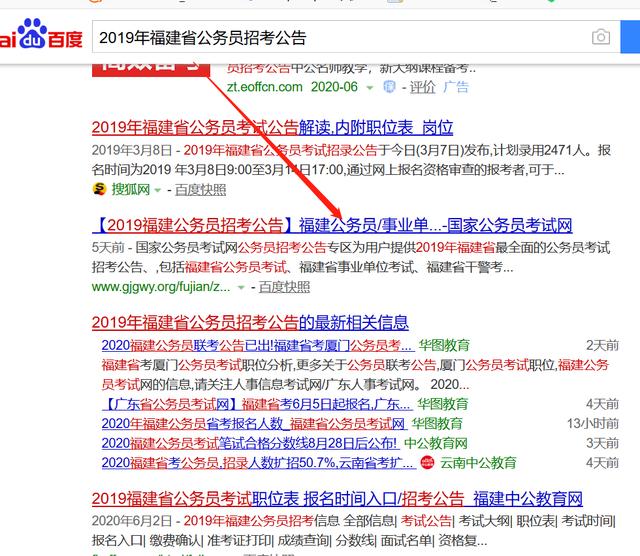Viewport: 640px width, 556px height.
Task: Open news 2020福建公务员联考公告已出
Action: coord(258,345)
